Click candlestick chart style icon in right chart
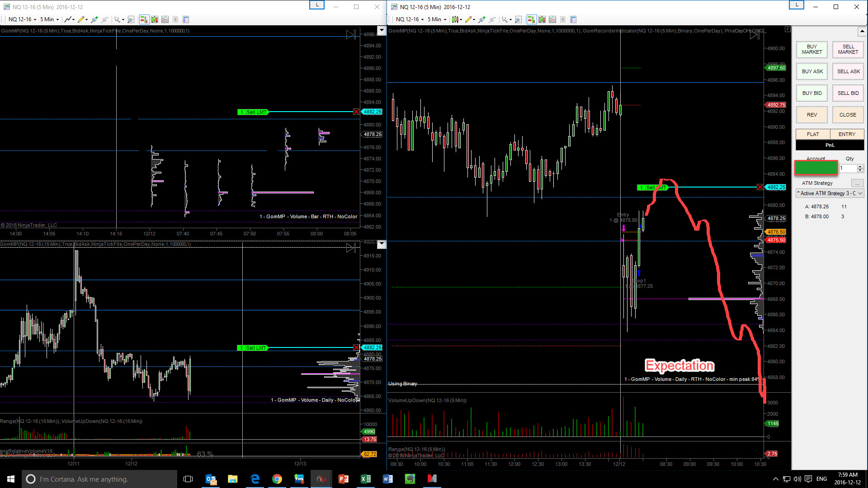The image size is (868, 488). pyautogui.click(x=455, y=19)
